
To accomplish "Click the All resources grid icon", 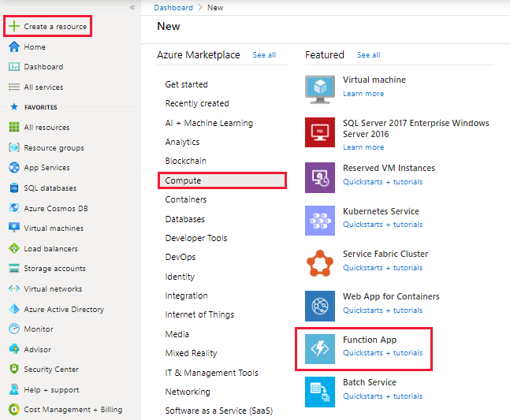I will 14,127.
